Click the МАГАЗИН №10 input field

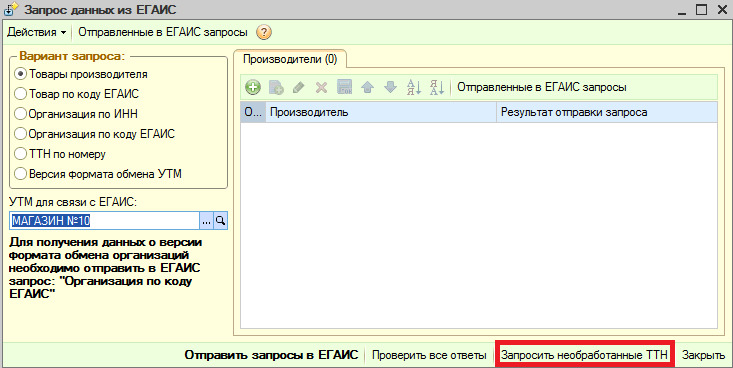(x=104, y=221)
